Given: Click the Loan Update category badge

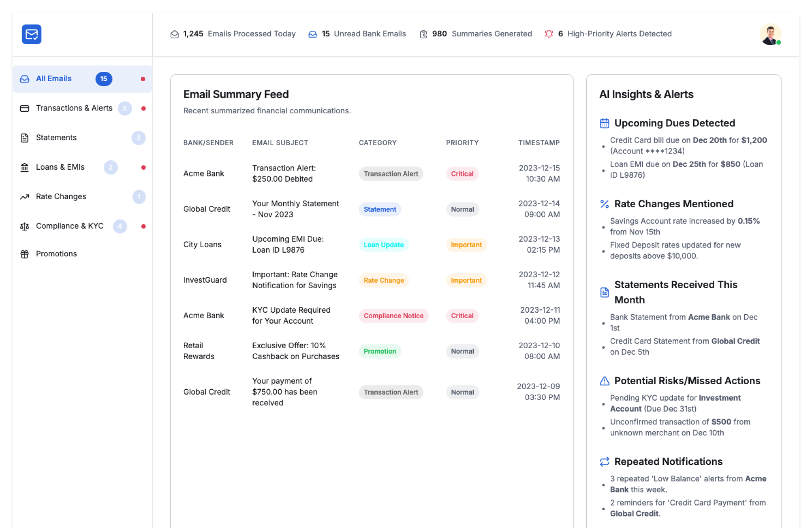Looking at the screenshot, I should point(384,245).
